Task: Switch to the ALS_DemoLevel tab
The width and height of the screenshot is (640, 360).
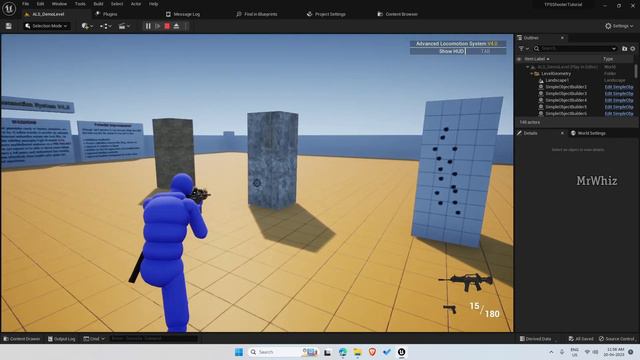Action: 48,14
